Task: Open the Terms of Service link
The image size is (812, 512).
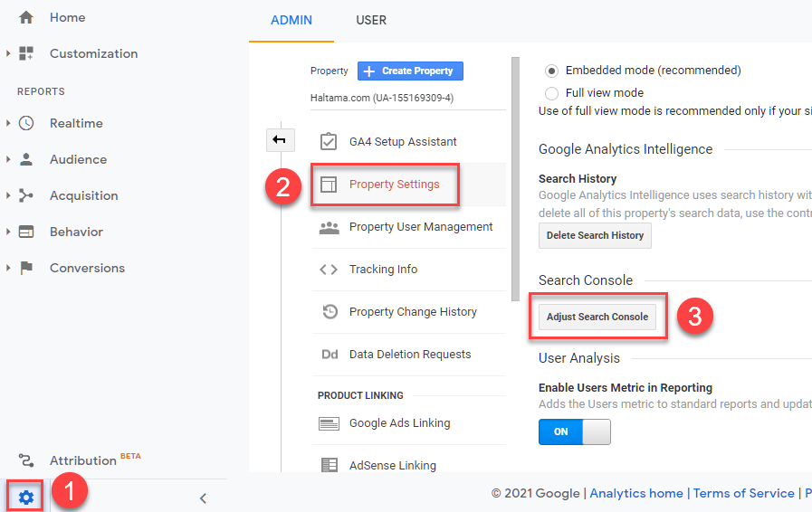Action: pos(743,493)
